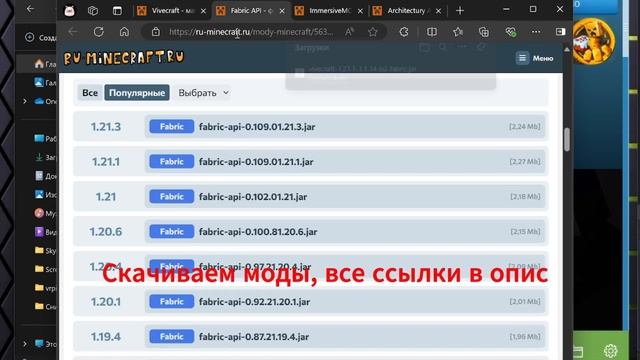Toggle the split screen icon
640x360 pixels.
coord(431,32)
